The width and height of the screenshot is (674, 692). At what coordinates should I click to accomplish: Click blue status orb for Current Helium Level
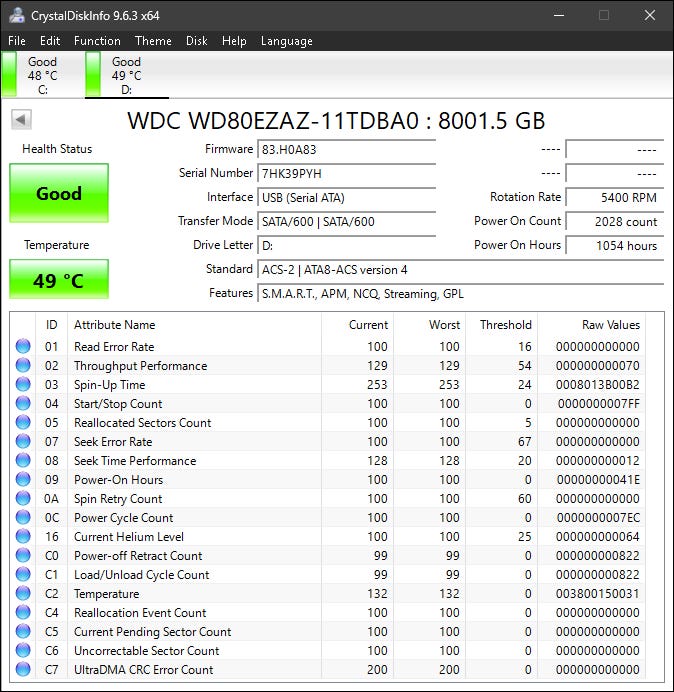(x=23, y=537)
